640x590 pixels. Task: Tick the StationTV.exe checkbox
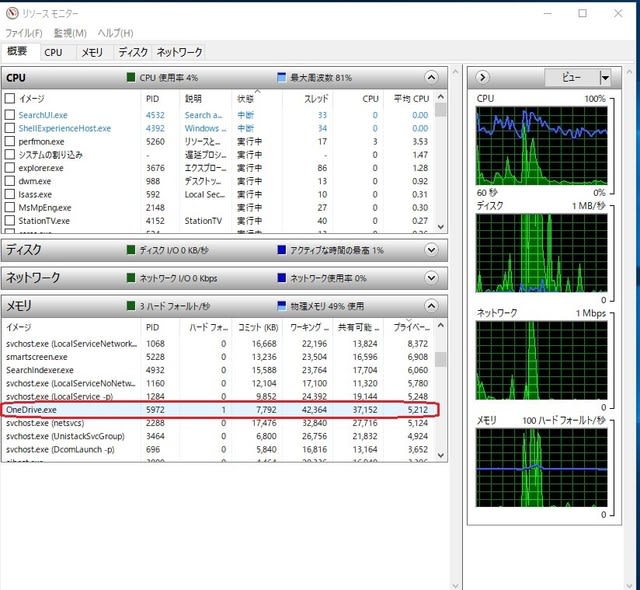(10, 220)
